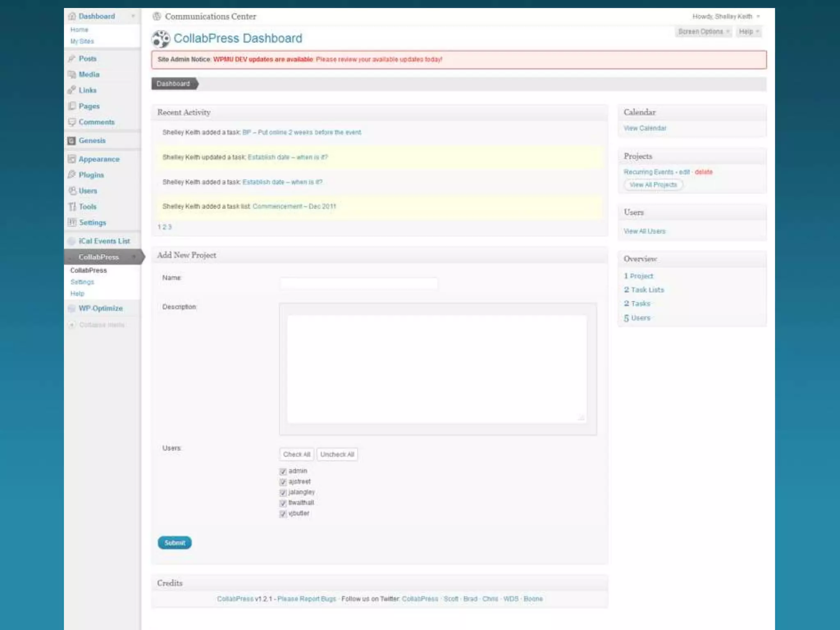Expand the Screen Options dropdown
Viewport: 840px width, 630px height.
703,32
